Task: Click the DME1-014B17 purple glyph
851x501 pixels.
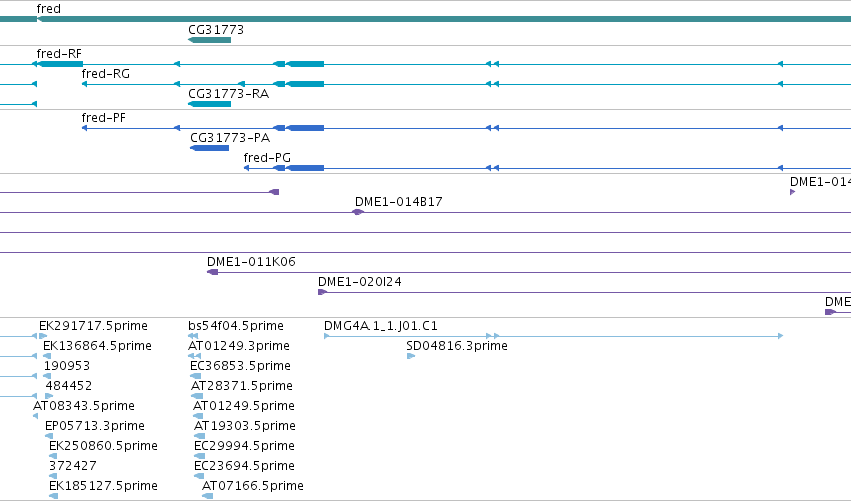Action: tap(358, 212)
